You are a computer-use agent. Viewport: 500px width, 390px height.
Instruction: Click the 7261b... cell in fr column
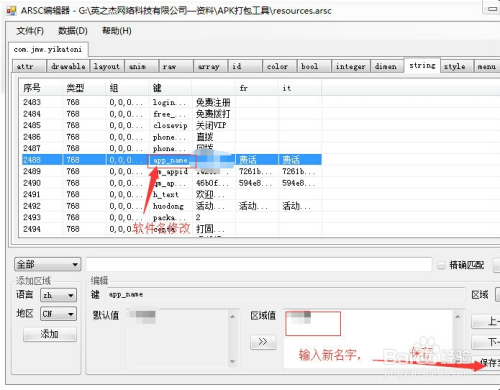pos(257,171)
